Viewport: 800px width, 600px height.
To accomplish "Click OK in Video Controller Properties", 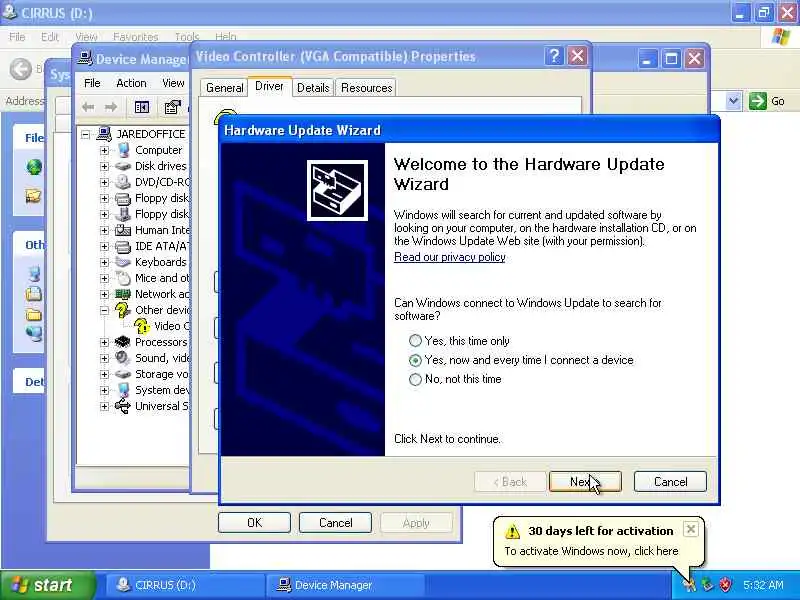I will coord(254,522).
